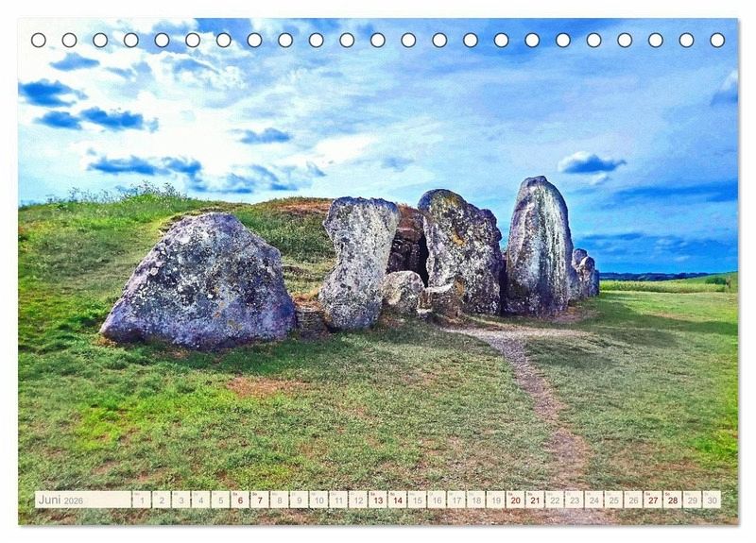Click the tall standing stone on the right
This screenshot has height=543, width=756.
point(539,246)
